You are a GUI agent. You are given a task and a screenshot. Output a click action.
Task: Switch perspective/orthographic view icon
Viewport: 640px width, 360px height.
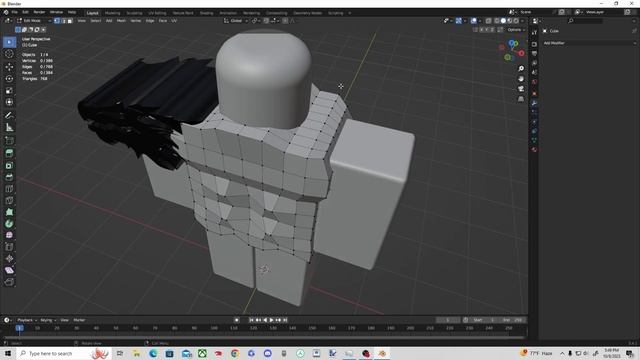(x=521, y=99)
